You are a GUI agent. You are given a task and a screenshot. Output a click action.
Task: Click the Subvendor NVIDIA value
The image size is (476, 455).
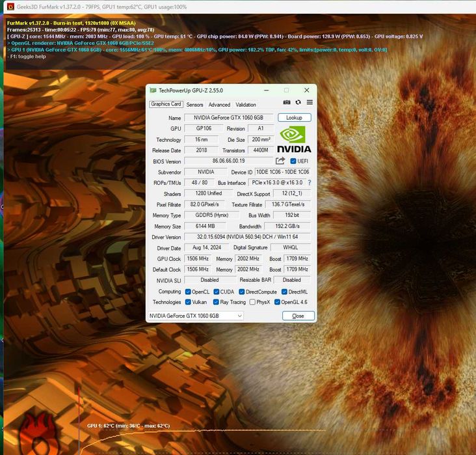click(206, 172)
